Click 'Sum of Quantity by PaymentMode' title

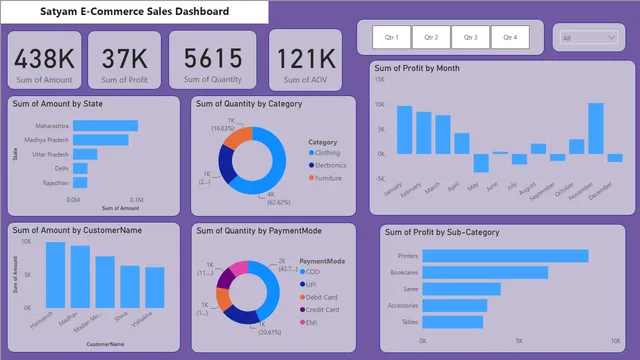[259, 231]
